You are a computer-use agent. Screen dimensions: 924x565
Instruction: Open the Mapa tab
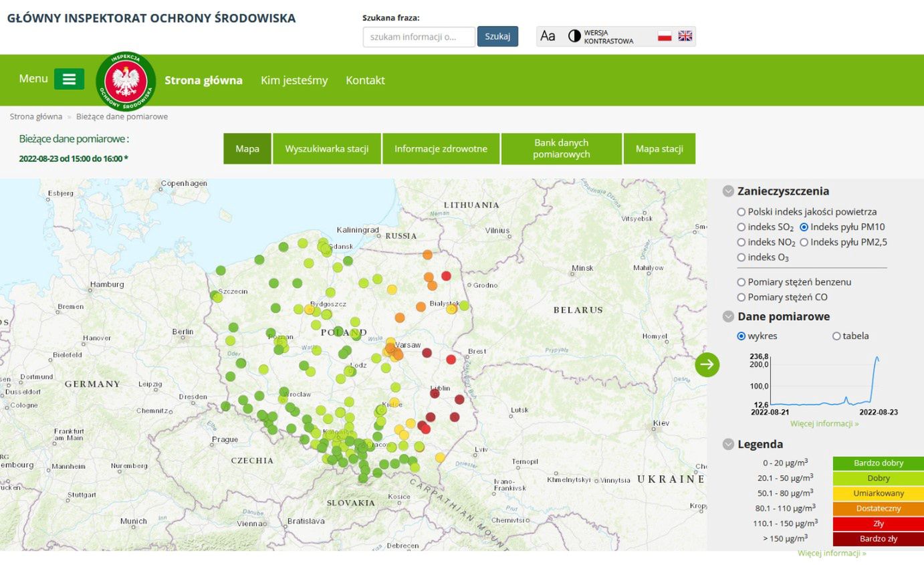tap(247, 148)
